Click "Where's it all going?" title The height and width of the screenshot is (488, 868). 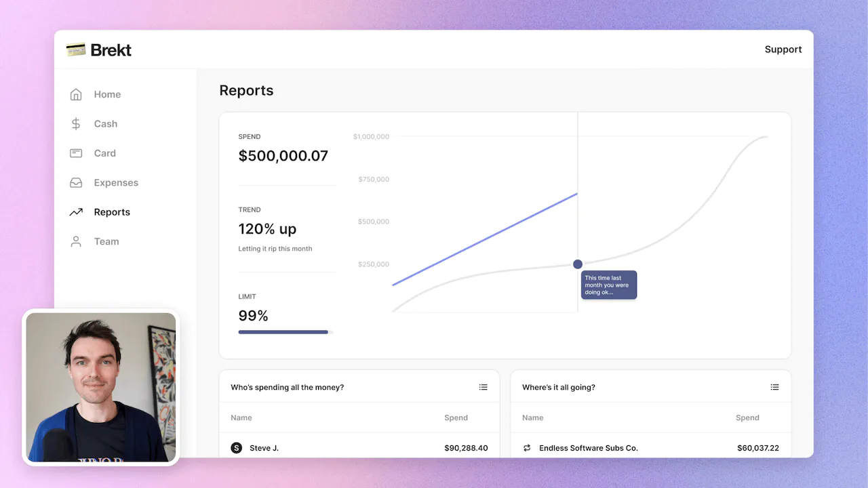click(559, 388)
